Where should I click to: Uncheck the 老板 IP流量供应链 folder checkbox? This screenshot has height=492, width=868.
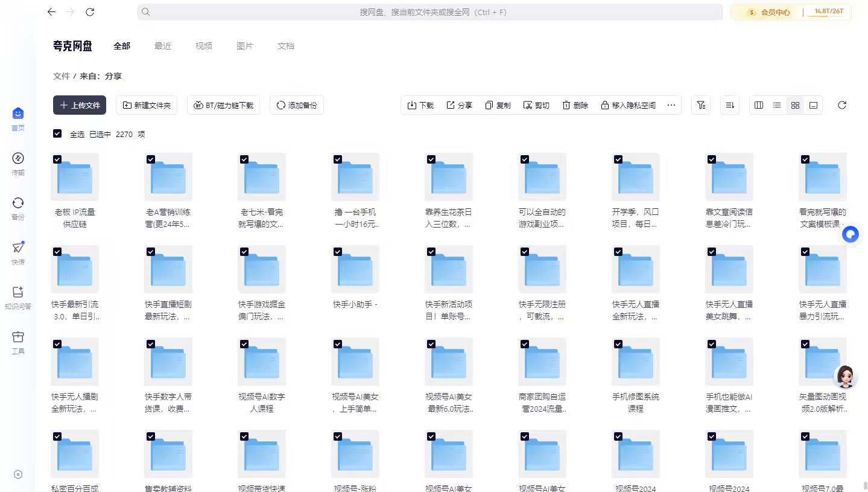57,159
